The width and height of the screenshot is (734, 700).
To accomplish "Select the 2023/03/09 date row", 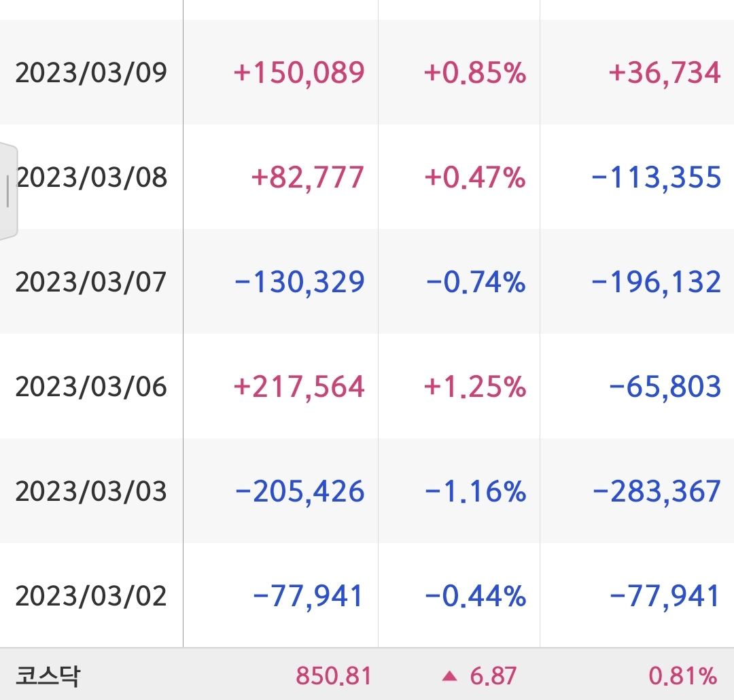I will (x=367, y=71).
